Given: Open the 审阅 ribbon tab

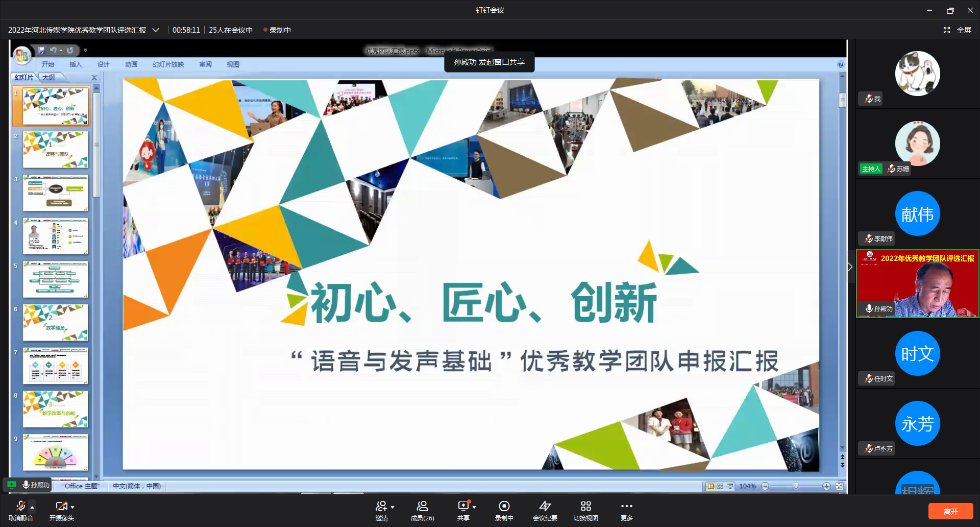Looking at the screenshot, I should [206, 64].
